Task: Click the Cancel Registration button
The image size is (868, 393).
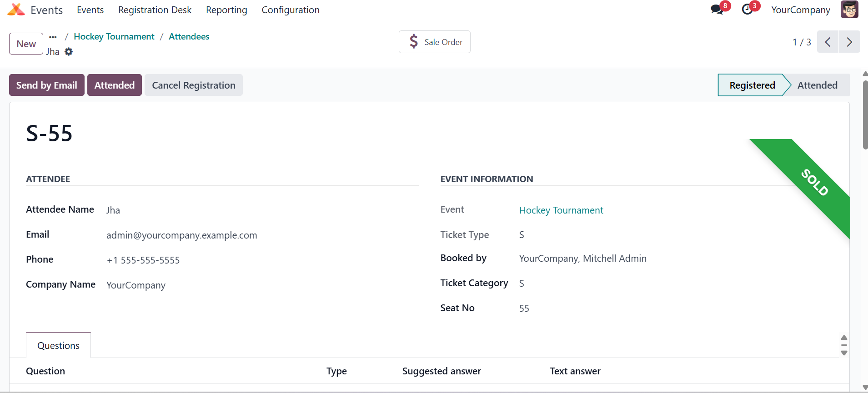Action: [194, 85]
